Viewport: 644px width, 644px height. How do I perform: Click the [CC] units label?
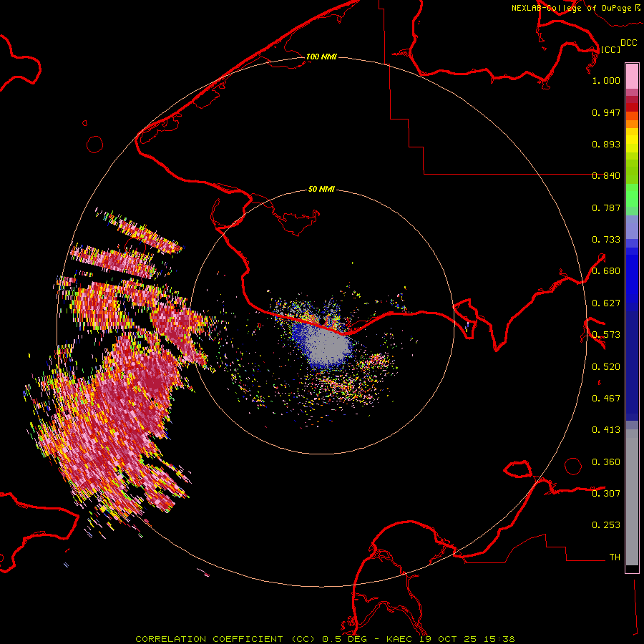(x=610, y=49)
